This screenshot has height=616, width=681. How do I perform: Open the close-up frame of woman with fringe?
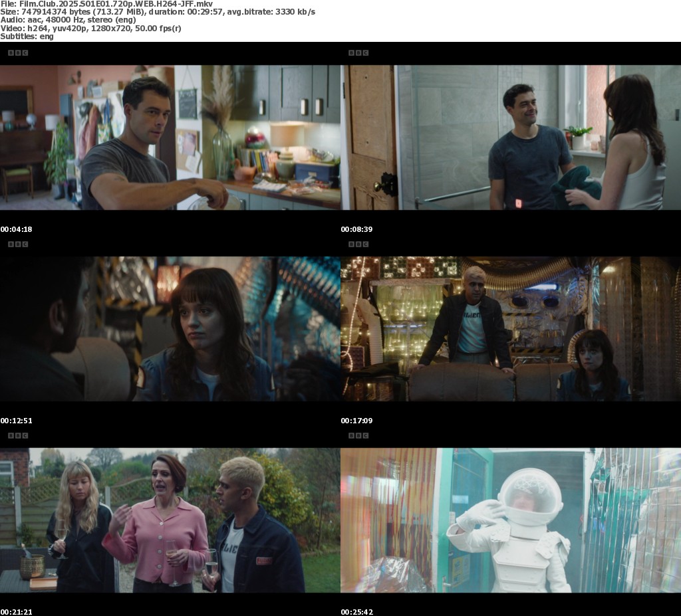pyautogui.click(x=170, y=328)
